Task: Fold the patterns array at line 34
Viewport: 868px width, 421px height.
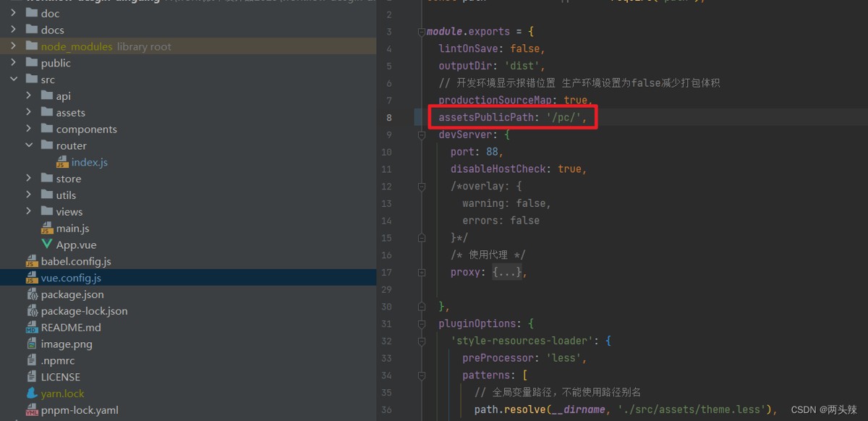Action: pyautogui.click(x=421, y=375)
